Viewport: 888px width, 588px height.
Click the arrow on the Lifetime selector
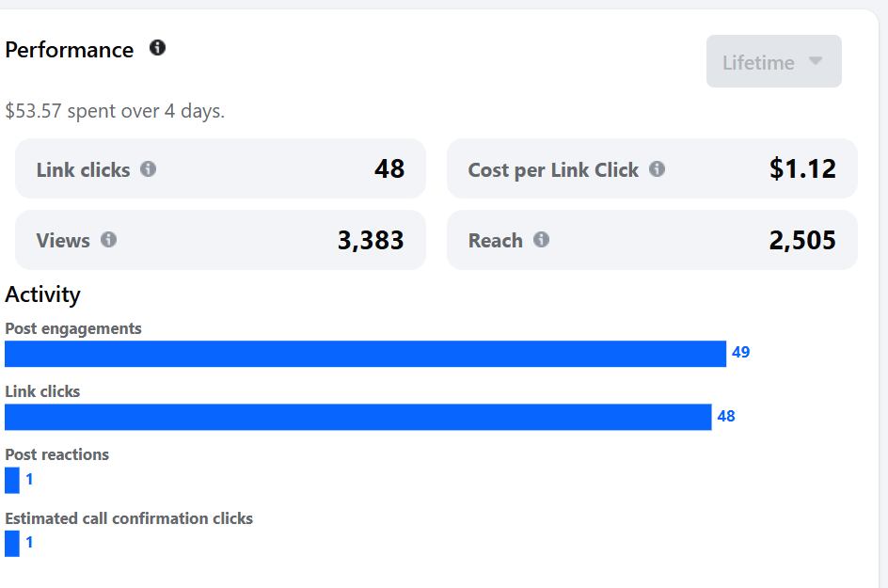816,60
